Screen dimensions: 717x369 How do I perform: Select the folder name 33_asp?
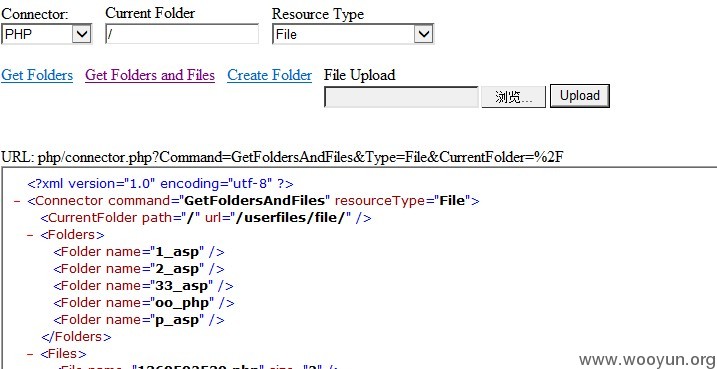coord(182,286)
